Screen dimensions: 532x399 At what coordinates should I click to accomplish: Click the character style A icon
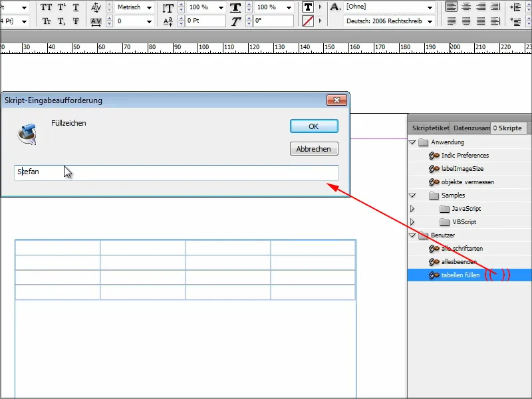pyautogui.click(x=335, y=7)
